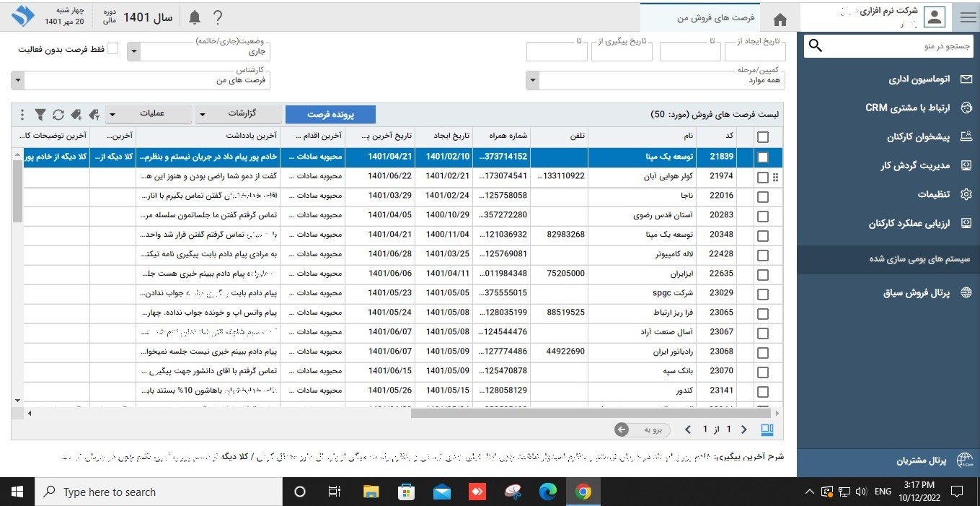The image size is (980, 506).
Task: Click the filter funnel icon in the list toolbar
Action: [x=40, y=115]
